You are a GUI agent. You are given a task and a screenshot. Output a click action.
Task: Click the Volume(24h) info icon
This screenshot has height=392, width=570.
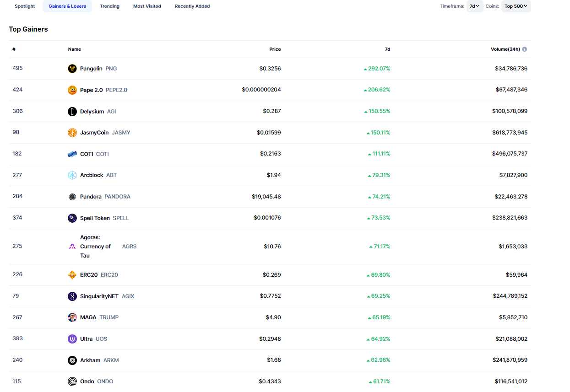tap(525, 49)
